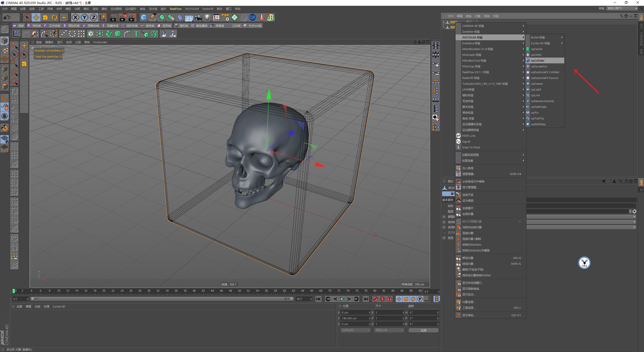Viewport: 644px width, 352px height.
Task: Select the Move tool in the toolbar
Action: (36, 17)
